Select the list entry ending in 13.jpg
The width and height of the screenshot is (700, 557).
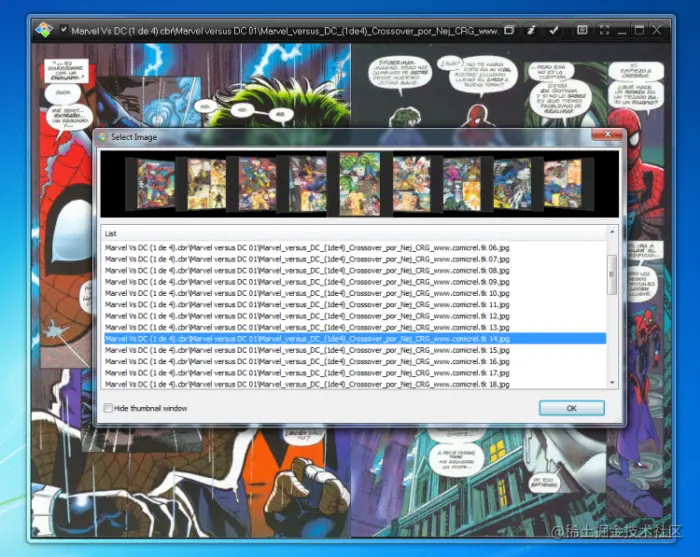pyautogui.click(x=354, y=327)
